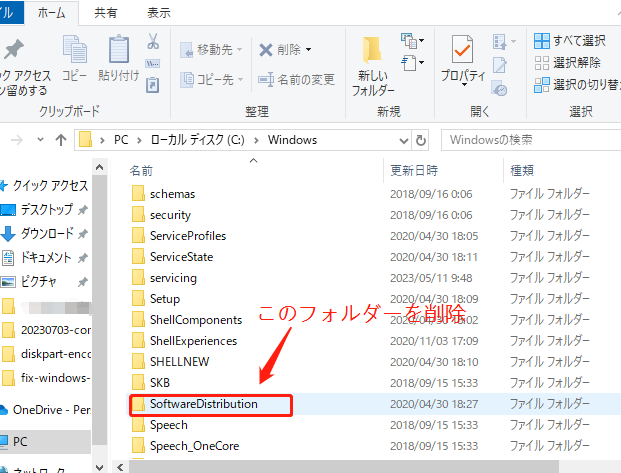Select the ServiceProfiles folder
The width and height of the screenshot is (621, 473).
pyautogui.click(x=188, y=236)
